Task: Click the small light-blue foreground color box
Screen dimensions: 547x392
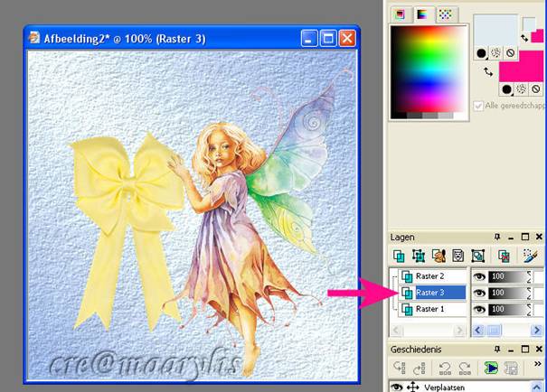Action: 528,23
